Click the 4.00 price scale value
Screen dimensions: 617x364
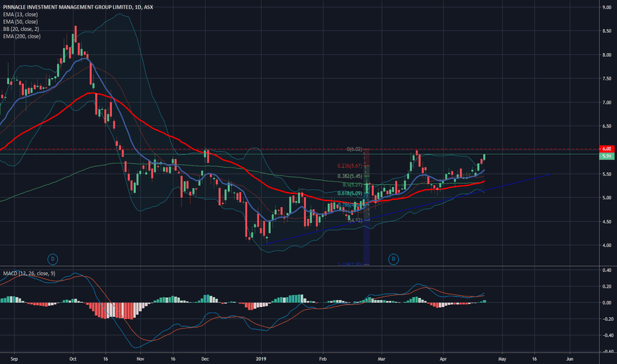coord(607,245)
